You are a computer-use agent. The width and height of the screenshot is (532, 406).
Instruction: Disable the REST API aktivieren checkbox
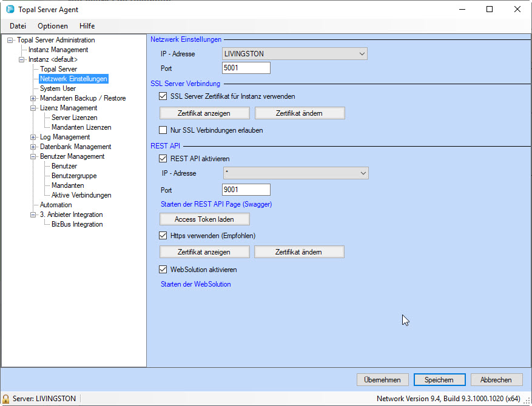tap(163, 159)
